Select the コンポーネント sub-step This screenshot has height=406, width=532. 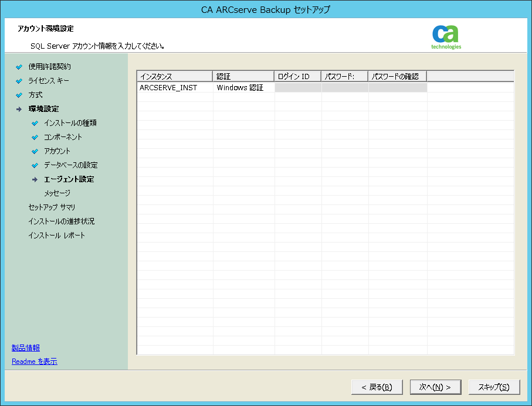pyautogui.click(x=63, y=137)
